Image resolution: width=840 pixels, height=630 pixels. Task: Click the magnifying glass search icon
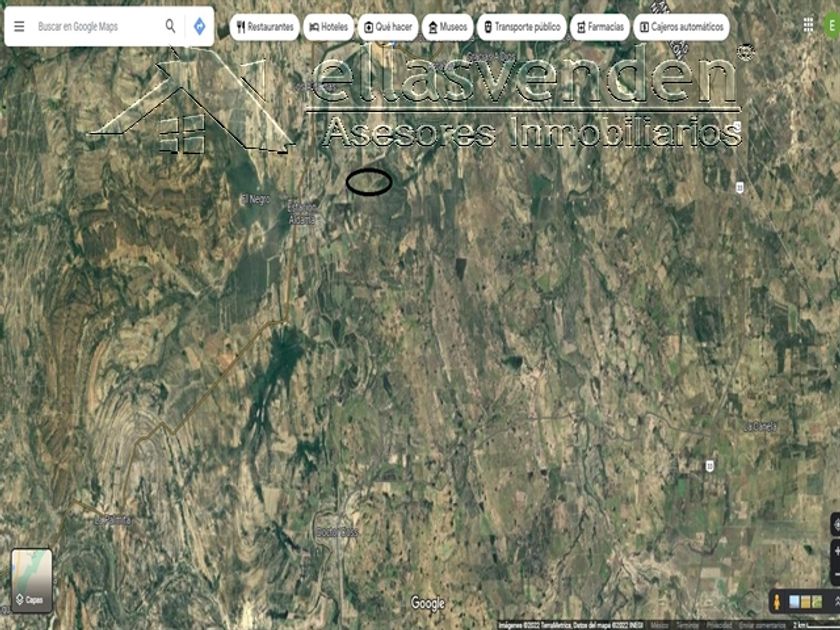[x=170, y=26]
